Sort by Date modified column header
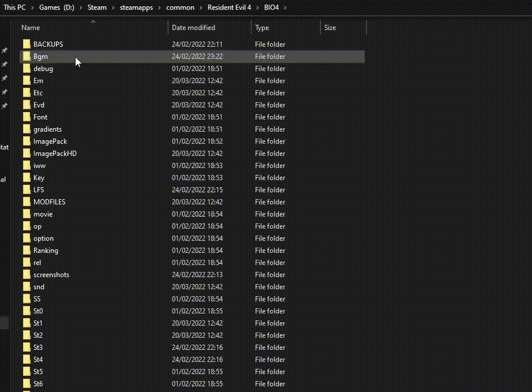Screen dimensions: 532x392 click(x=193, y=28)
